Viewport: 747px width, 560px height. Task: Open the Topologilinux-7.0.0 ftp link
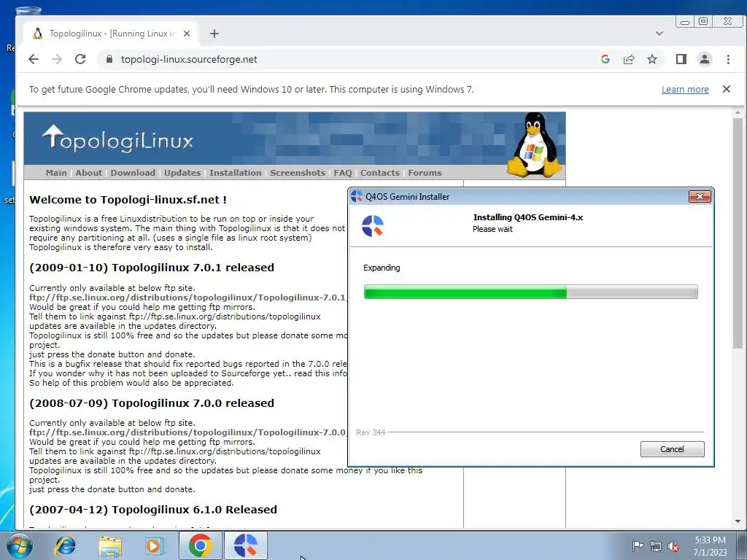click(188, 432)
